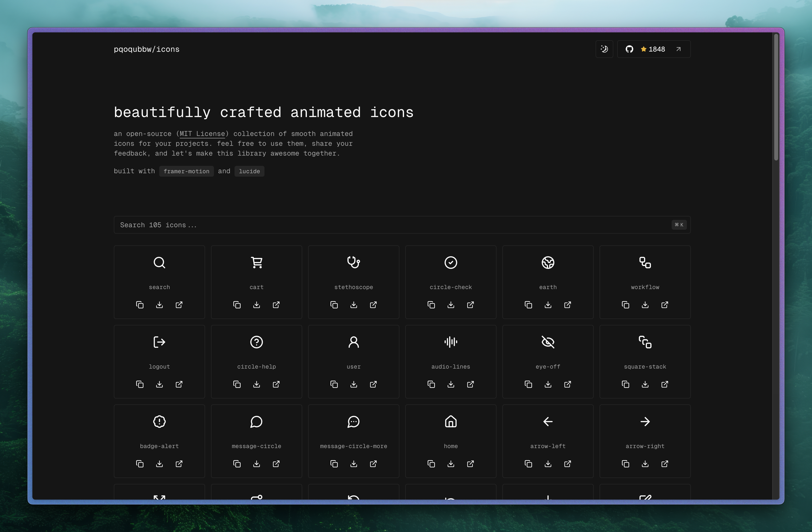Click the earth icon preview
Viewport: 812px width, 532px height.
(x=548, y=263)
